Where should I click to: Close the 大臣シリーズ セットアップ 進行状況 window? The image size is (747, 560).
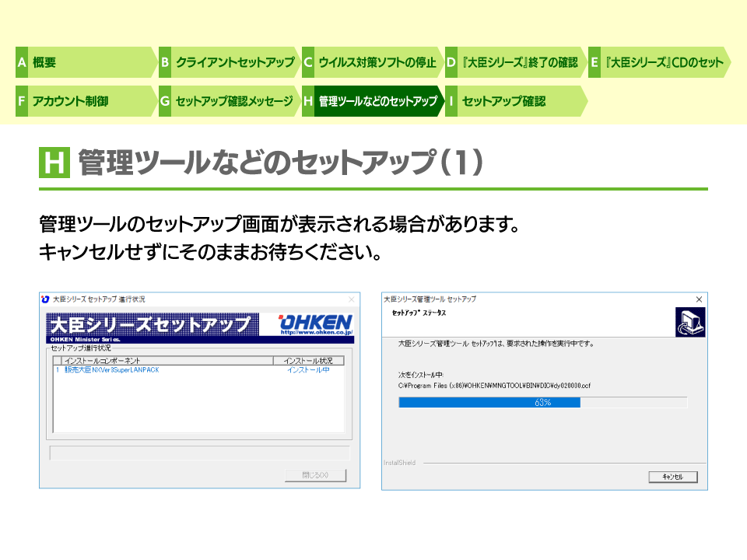coord(352,299)
